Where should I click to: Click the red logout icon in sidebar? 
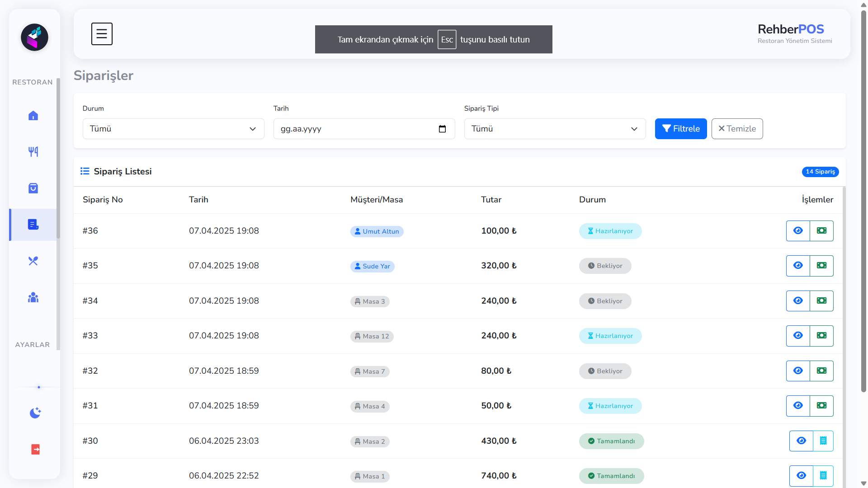[x=35, y=449]
